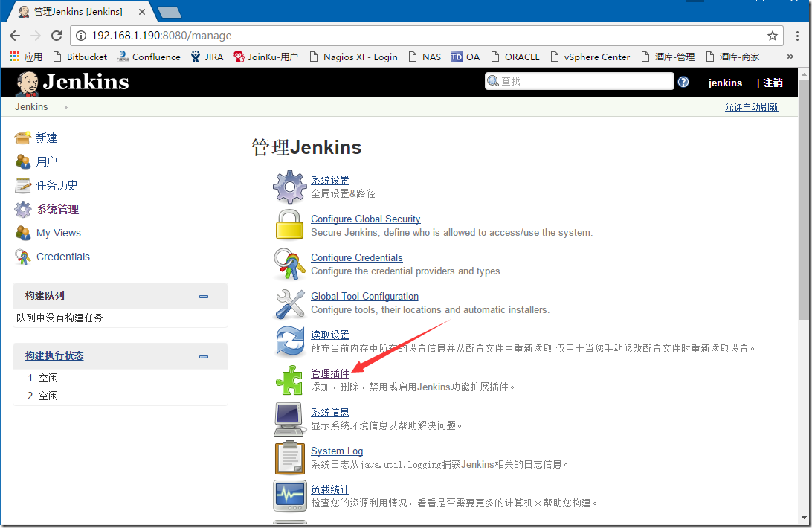Click the 查找 search box
The width and height of the screenshot is (812, 528).
pyautogui.click(x=579, y=81)
